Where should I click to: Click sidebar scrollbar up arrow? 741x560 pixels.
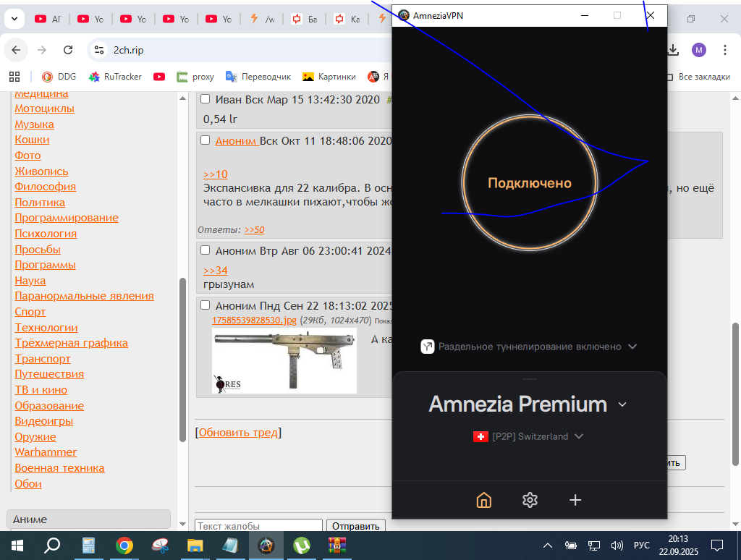[183, 98]
